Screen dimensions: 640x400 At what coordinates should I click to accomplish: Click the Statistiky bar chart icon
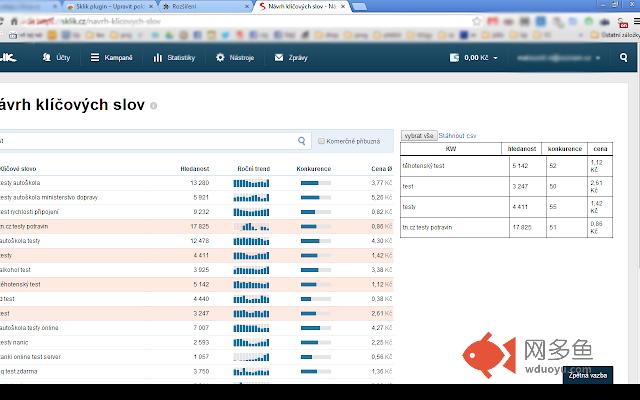point(158,58)
